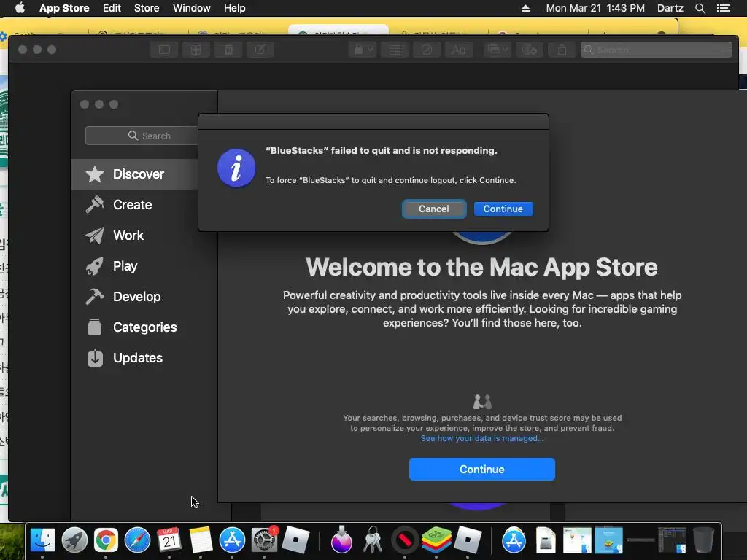Open System Preferences from the Dock
This screenshot has width=747, height=560.
click(264, 540)
